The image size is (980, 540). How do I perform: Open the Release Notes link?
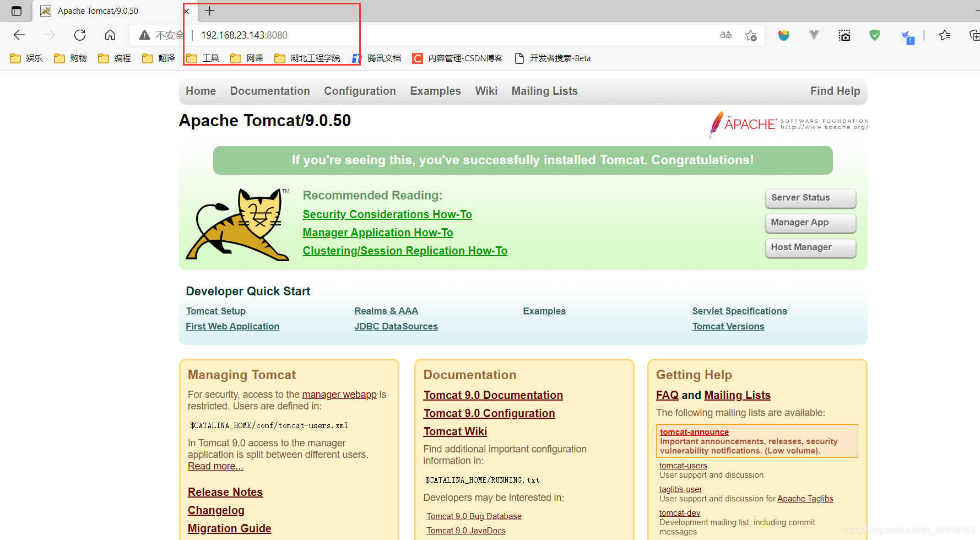click(225, 492)
